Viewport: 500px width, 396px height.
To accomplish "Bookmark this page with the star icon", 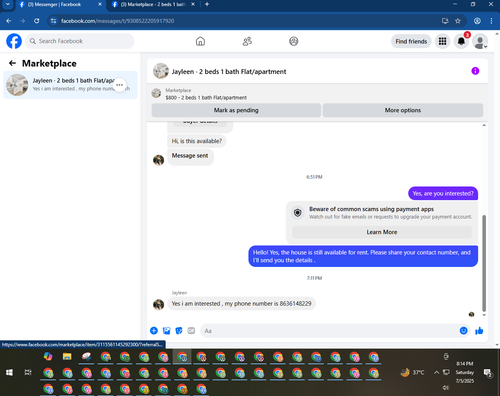I will [x=458, y=21].
